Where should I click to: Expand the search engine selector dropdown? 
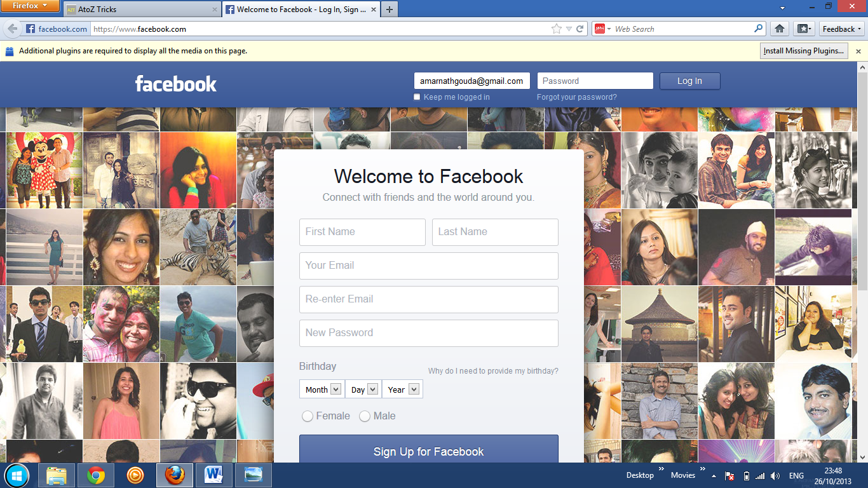click(x=602, y=29)
